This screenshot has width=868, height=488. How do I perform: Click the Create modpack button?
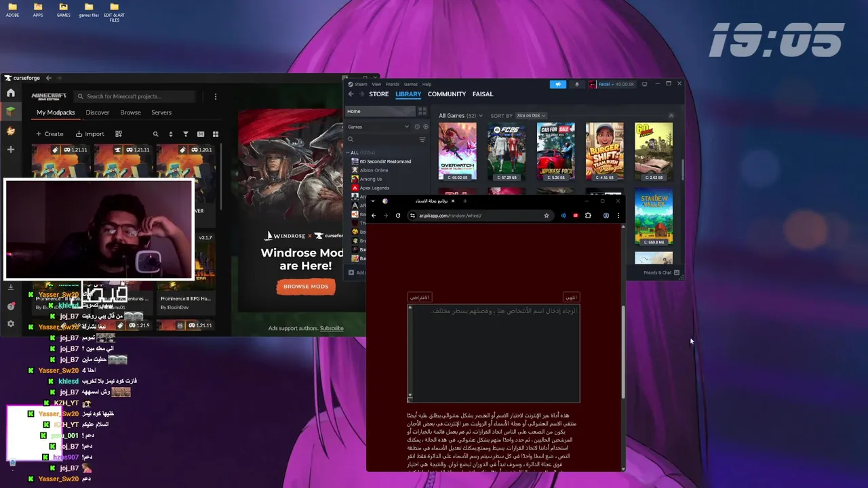point(50,134)
